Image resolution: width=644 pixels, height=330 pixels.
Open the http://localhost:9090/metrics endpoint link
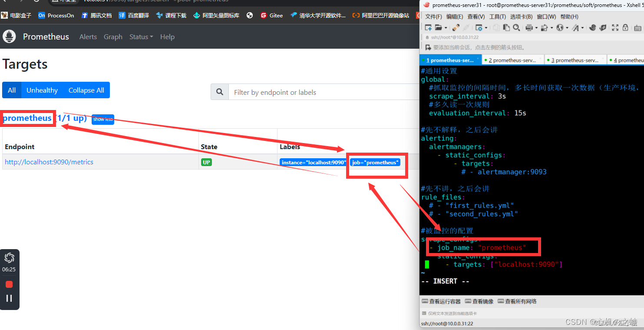pos(49,162)
